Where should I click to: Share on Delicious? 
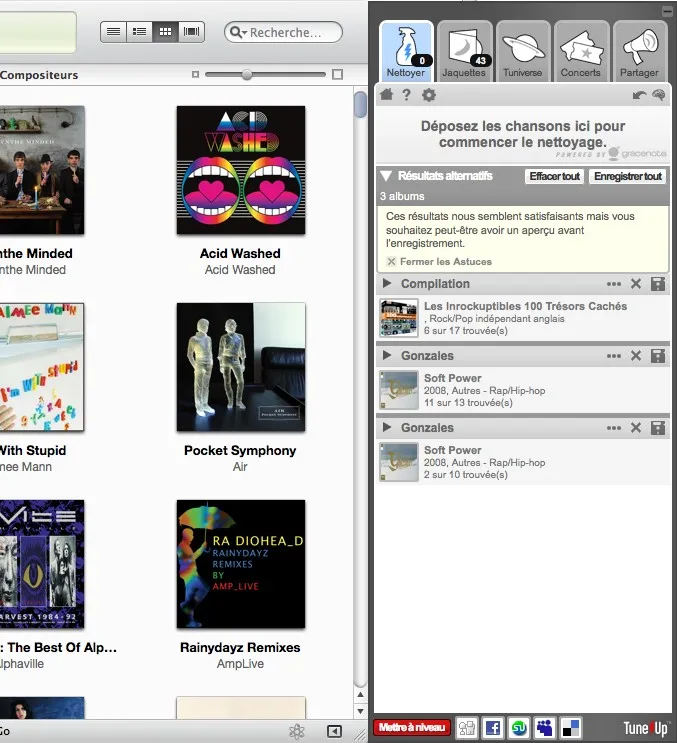click(571, 727)
